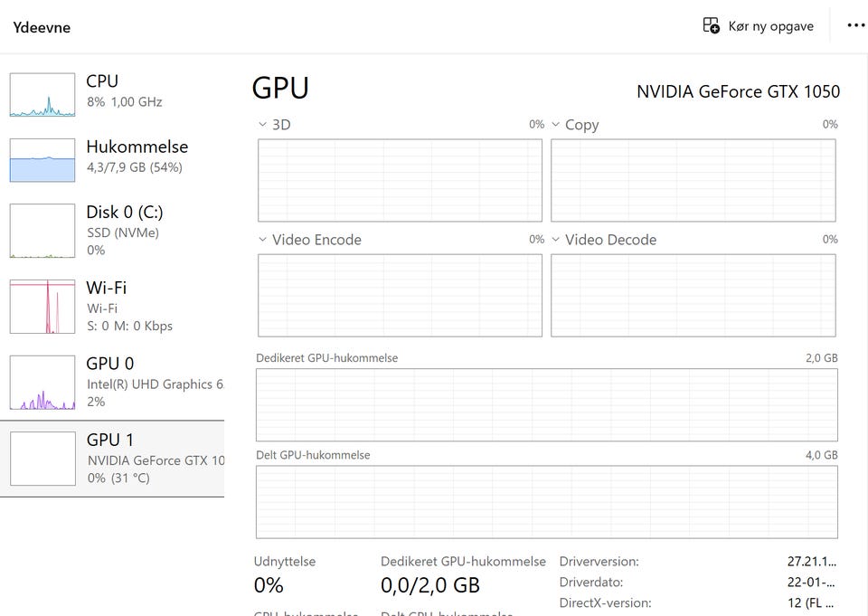Select the Wi-Fi graph thumbnail
868x616 pixels.
[42, 307]
